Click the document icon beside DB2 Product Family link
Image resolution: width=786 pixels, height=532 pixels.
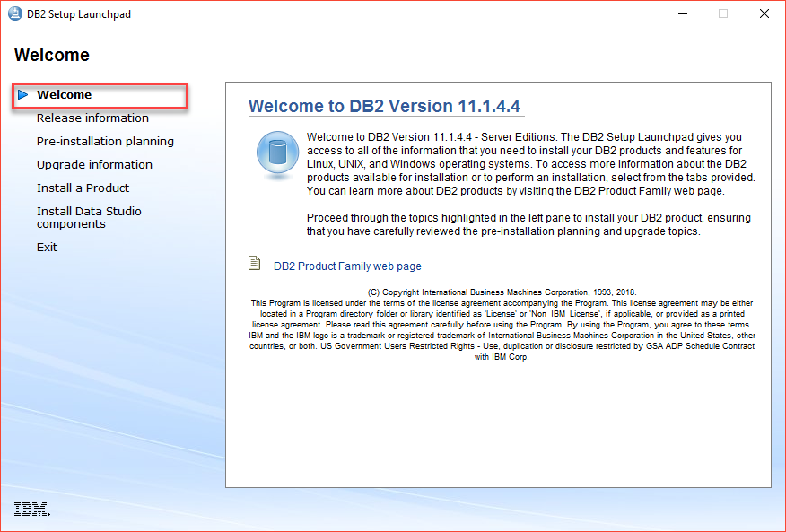click(x=255, y=263)
